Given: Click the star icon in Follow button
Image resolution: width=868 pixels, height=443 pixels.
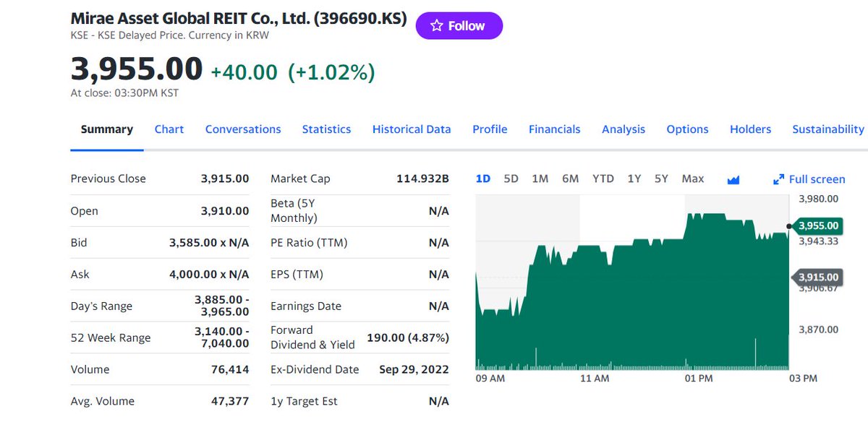Looking at the screenshot, I should tap(436, 26).
